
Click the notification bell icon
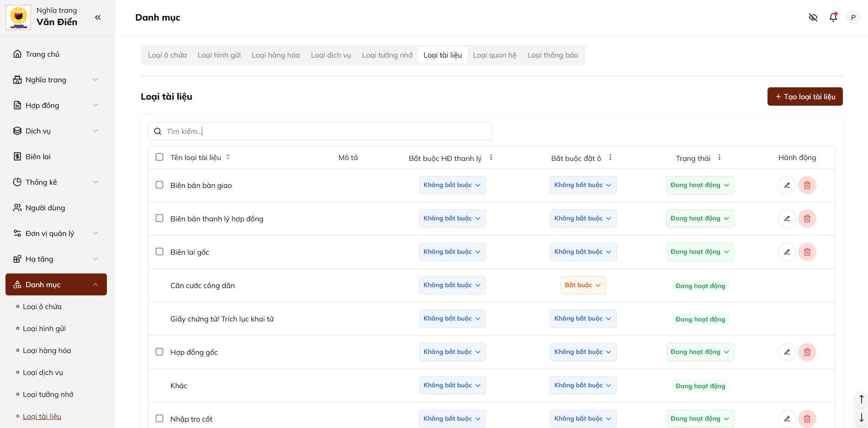point(833,17)
